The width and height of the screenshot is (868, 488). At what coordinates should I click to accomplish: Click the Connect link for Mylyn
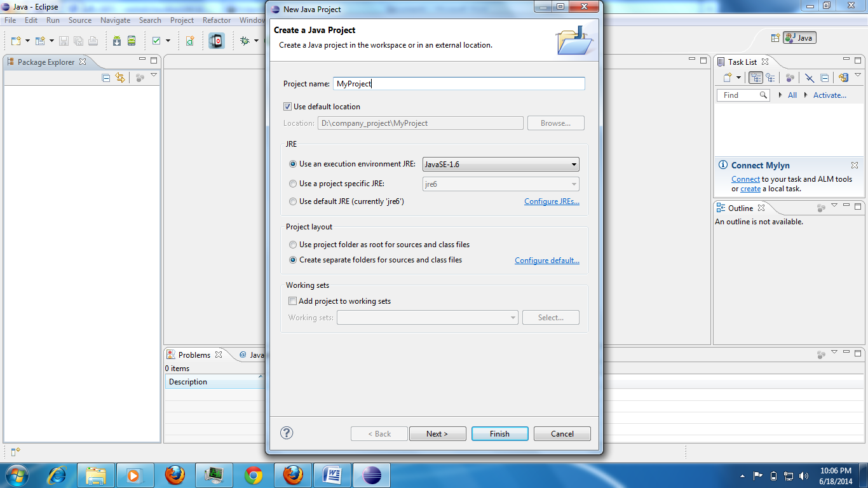(745, 179)
